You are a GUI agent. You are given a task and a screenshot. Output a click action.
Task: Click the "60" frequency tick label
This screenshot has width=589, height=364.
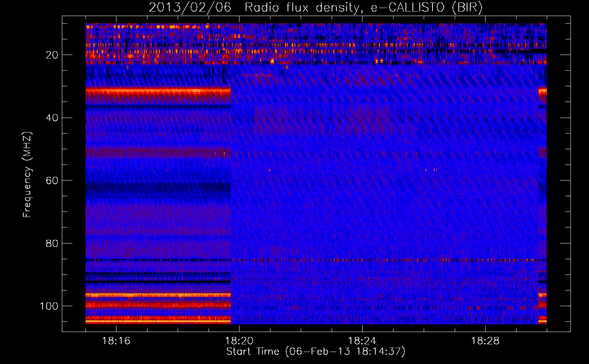(52, 181)
